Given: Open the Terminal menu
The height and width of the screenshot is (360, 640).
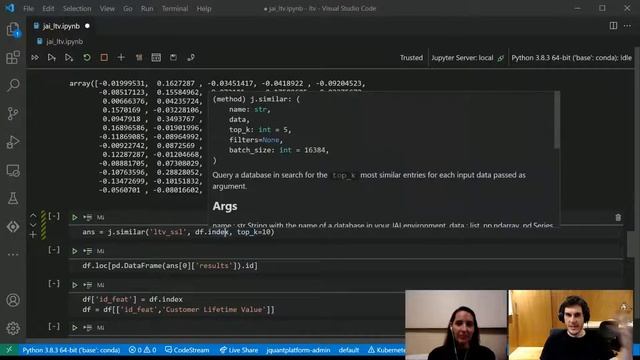Looking at the screenshot, I should [x=175, y=9].
